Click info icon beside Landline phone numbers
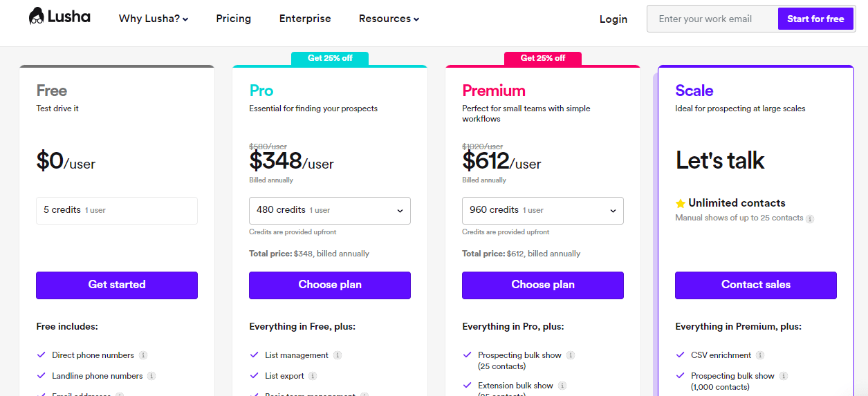Viewport: 868px width, 396px height. (x=151, y=376)
